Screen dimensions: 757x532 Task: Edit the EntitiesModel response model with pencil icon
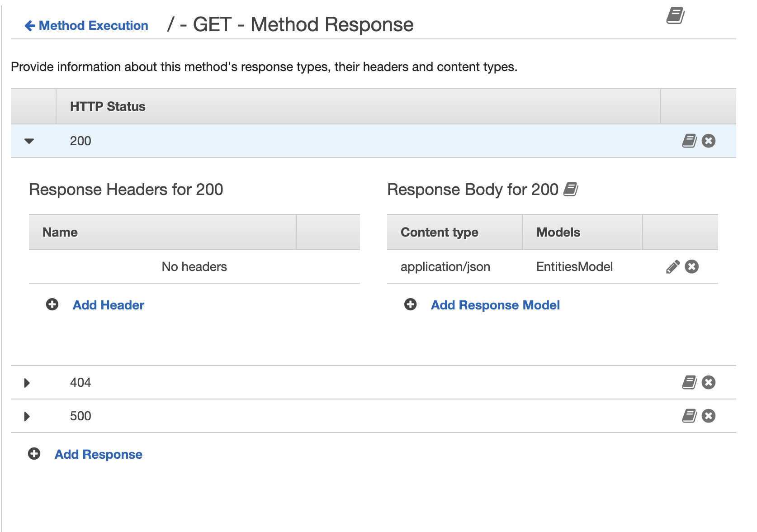pos(672,267)
